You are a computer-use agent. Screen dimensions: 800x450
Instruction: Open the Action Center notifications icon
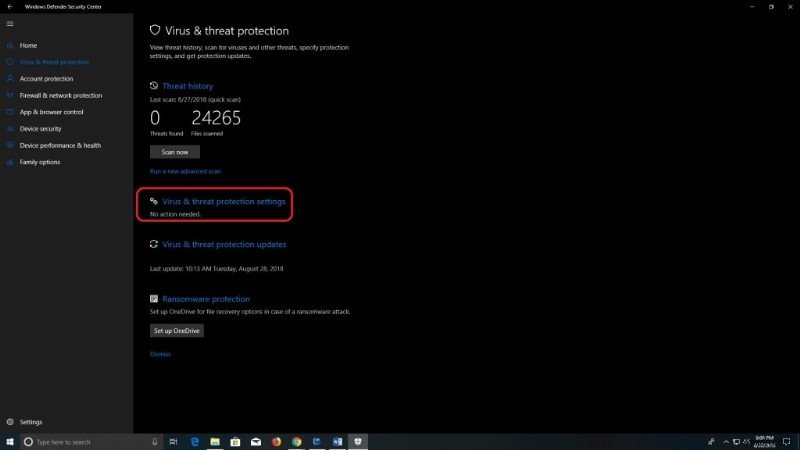787,442
